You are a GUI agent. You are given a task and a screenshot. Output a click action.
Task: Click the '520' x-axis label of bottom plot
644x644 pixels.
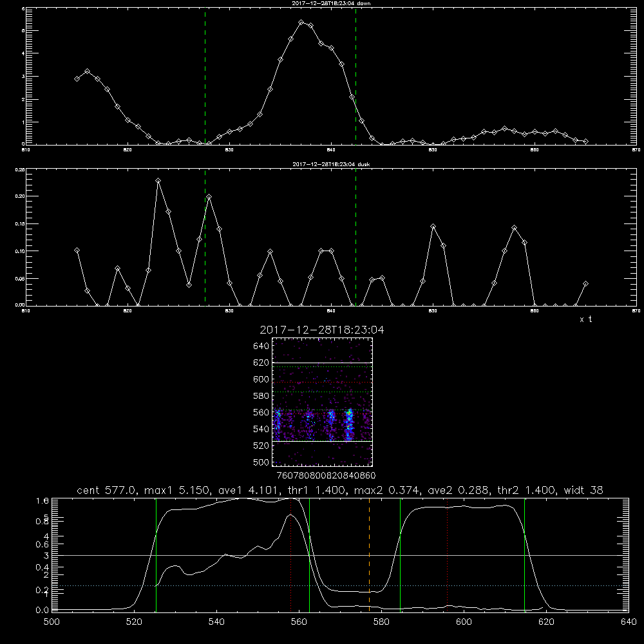(x=135, y=622)
